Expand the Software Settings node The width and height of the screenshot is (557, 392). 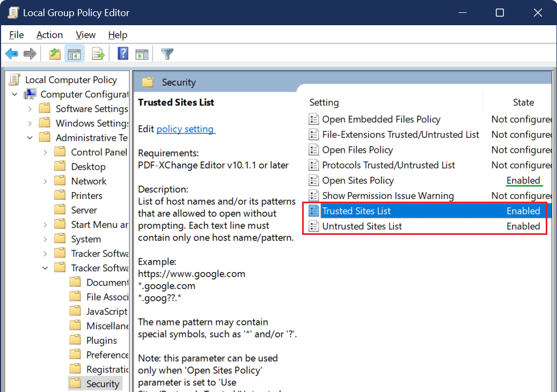click(30, 109)
